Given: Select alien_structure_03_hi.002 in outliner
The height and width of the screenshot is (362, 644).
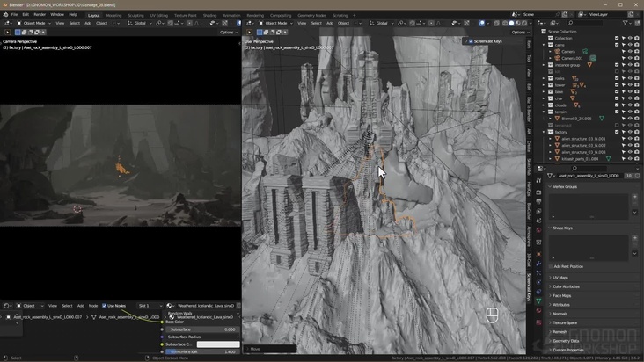Looking at the screenshot, I should (583, 145).
